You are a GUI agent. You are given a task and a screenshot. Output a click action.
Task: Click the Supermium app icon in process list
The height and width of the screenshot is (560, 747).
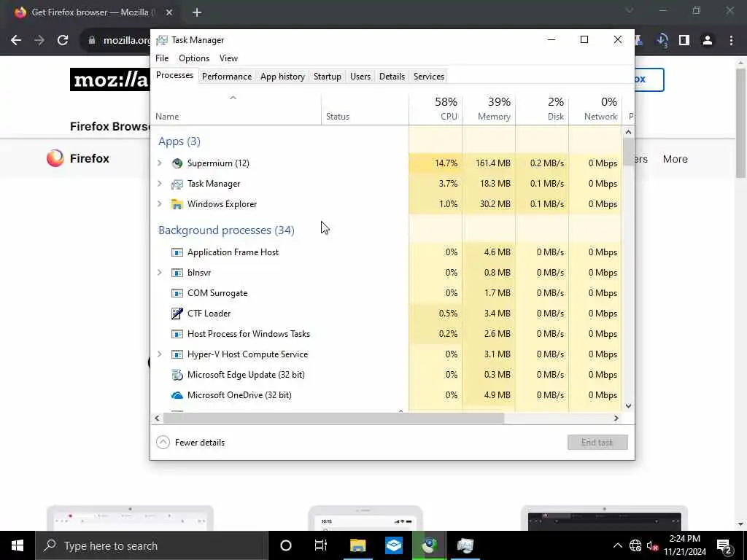coord(177,163)
